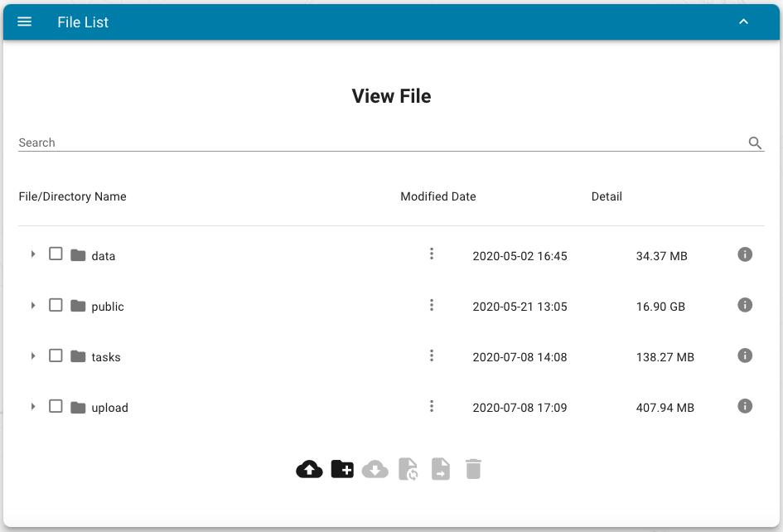Screen dimensions: 783x532
Task: Click the date 2020-07-08 14:08
Action: point(520,357)
